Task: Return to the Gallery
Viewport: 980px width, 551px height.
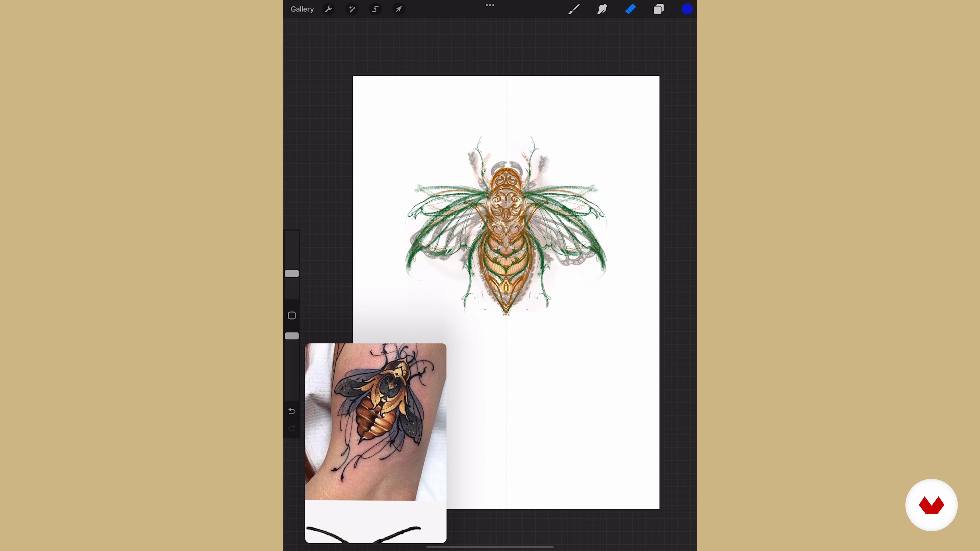Action: point(302,9)
